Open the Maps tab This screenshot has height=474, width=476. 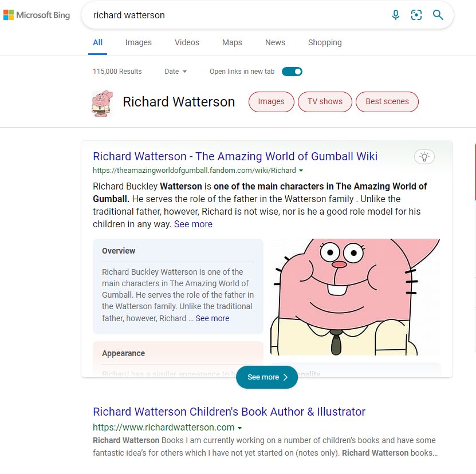click(232, 42)
